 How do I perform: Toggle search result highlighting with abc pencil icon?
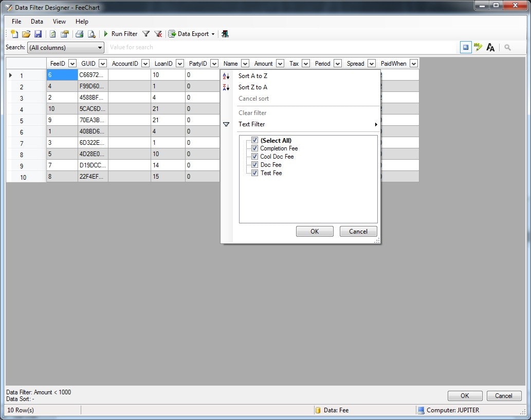478,47
